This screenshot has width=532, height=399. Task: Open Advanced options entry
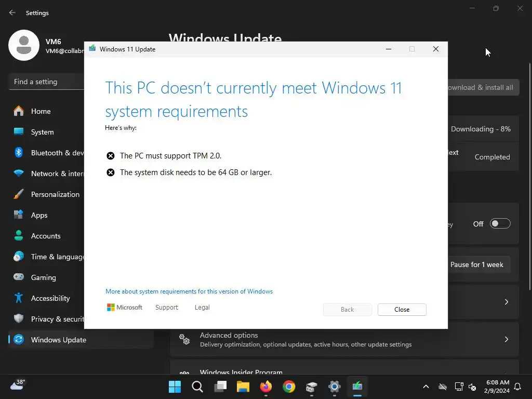344,339
